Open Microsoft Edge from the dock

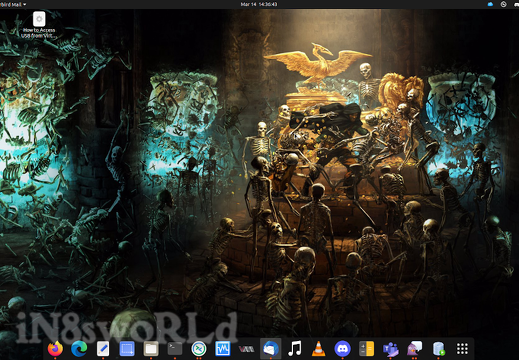tap(79, 349)
